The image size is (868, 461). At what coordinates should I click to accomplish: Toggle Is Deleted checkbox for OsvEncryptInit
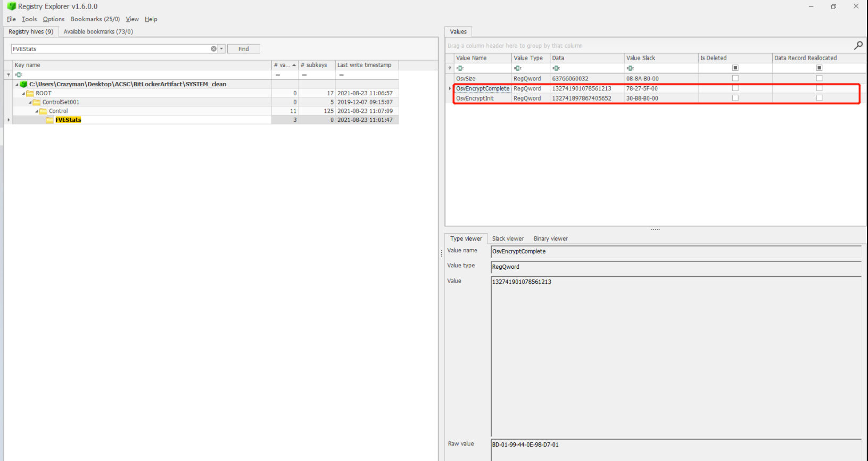click(x=735, y=98)
